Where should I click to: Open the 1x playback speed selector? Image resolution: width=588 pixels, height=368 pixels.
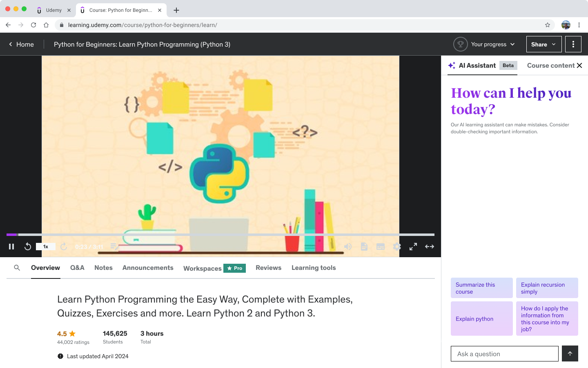coord(45,246)
